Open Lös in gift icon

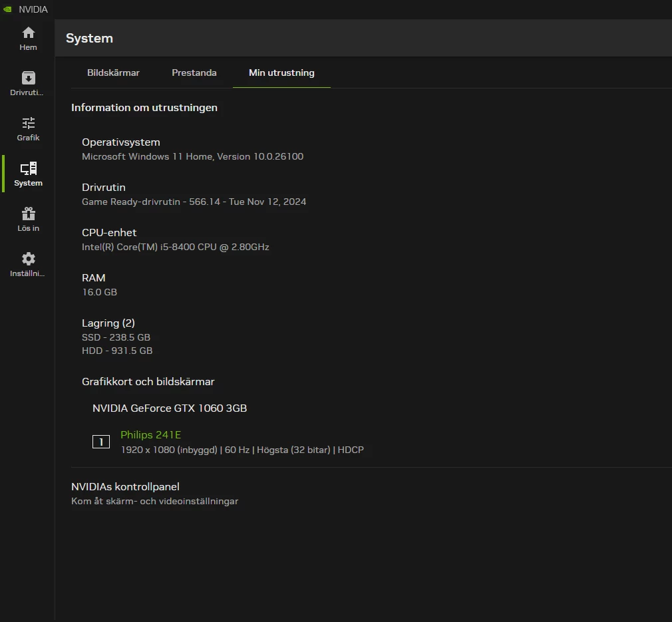tap(29, 214)
